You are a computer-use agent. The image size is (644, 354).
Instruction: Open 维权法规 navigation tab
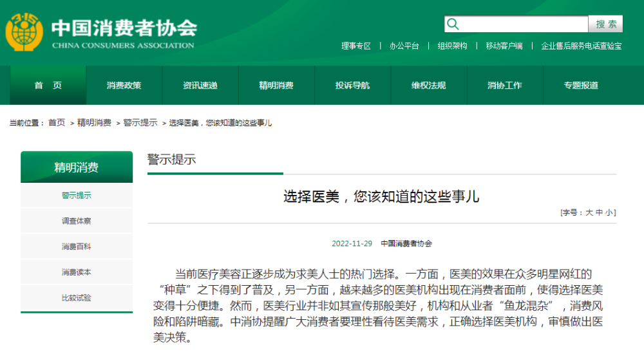[429, 86]
